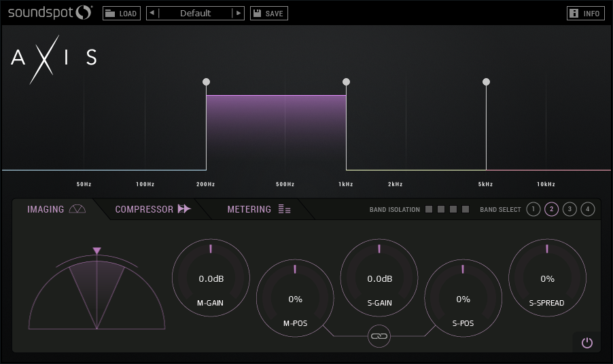Select band 3 with the numbered circle
This screenshot has width=613, height=364.
point(570,209)
